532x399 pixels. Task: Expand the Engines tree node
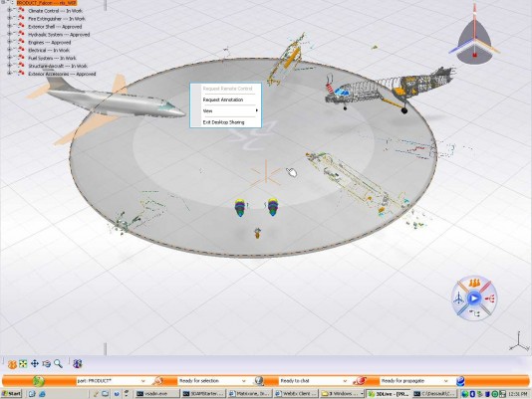10,42
